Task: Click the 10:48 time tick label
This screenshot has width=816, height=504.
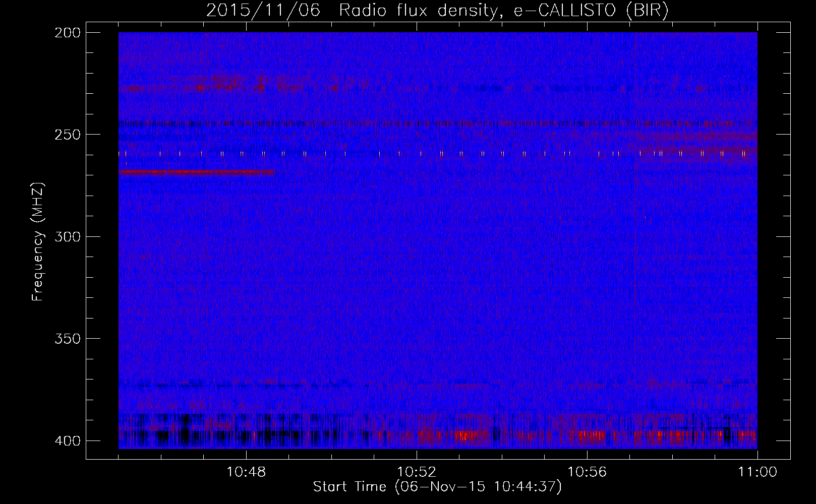Action: coord(246,472)
